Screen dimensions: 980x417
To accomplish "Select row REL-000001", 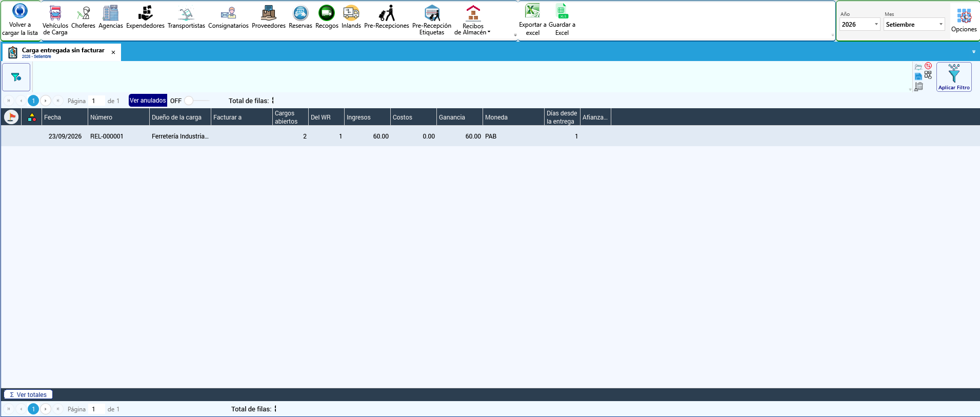I will coord(490,136).
